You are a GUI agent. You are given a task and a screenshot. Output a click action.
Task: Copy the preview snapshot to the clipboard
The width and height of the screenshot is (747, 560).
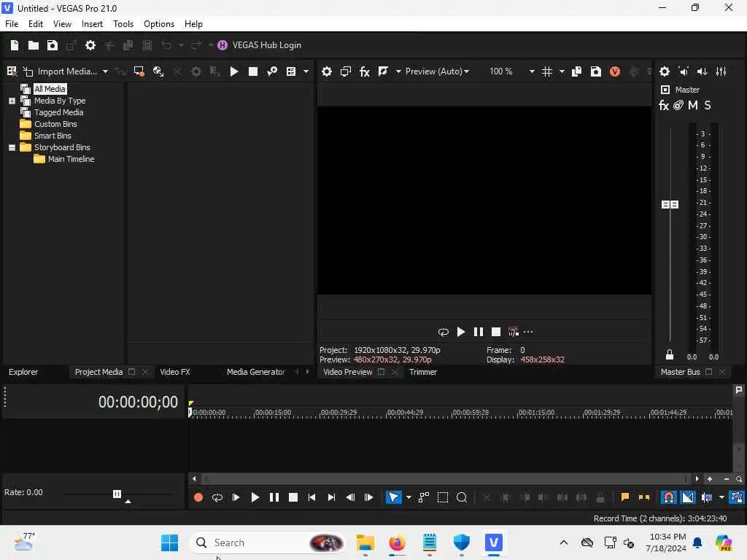[x=576, y=71]
